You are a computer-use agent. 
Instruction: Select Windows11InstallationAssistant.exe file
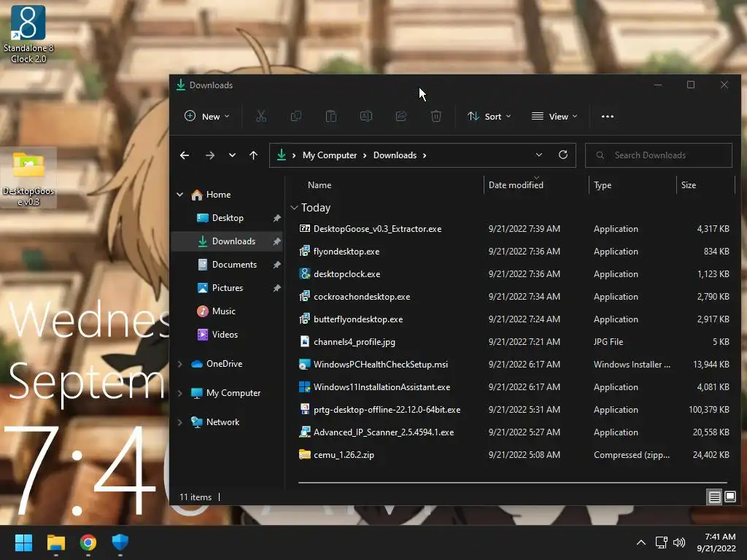tap(513, 387)
